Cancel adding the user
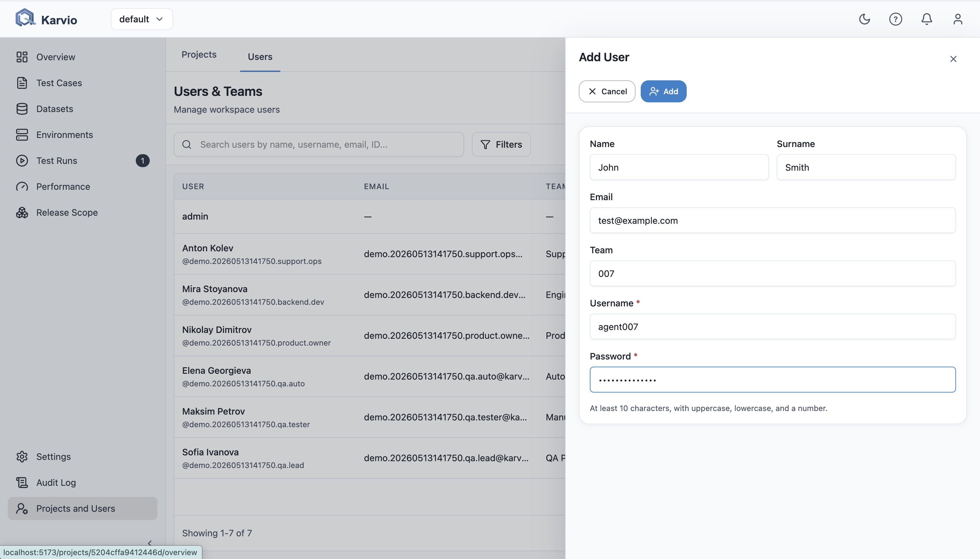Viewport: 980px width, 559px height. (x=607, y=91)
